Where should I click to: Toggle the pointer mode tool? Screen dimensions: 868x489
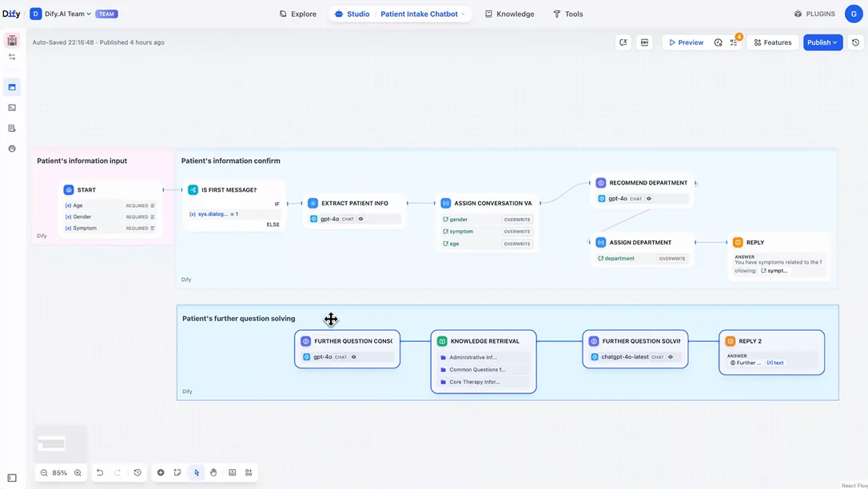pos(196,473)
